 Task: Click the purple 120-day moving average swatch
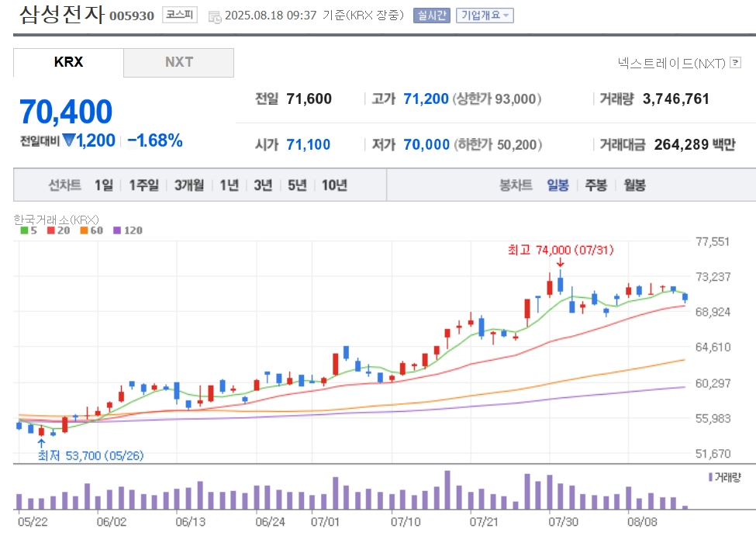point(117,230)
